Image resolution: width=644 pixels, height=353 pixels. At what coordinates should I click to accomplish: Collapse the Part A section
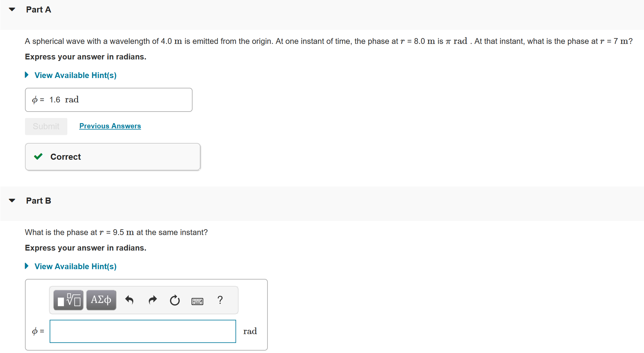pos(12,9)
